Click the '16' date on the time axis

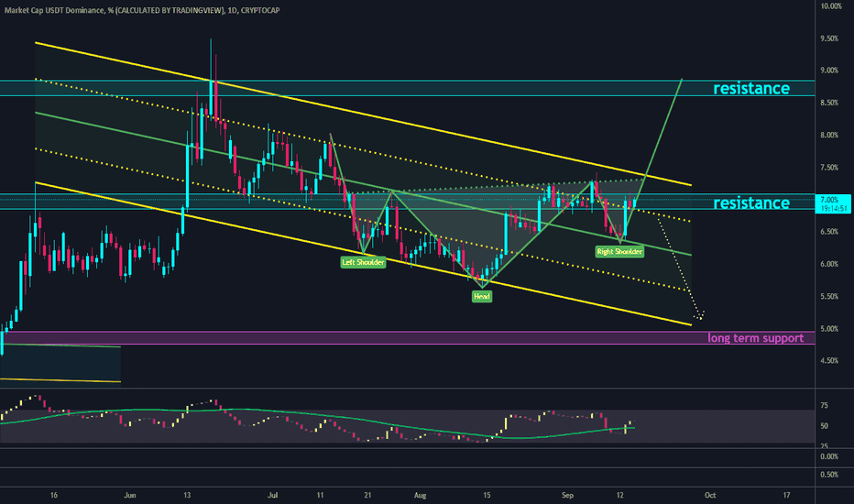53,495
